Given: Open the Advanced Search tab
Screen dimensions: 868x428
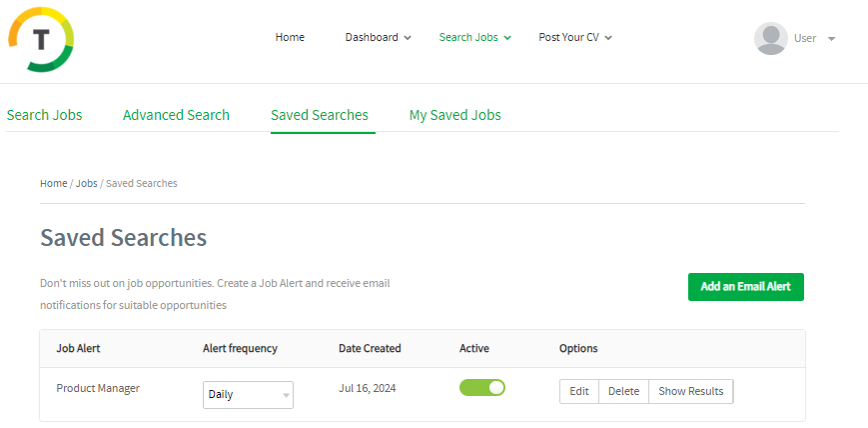Looking at the screenshot, I should coord(176,115).
